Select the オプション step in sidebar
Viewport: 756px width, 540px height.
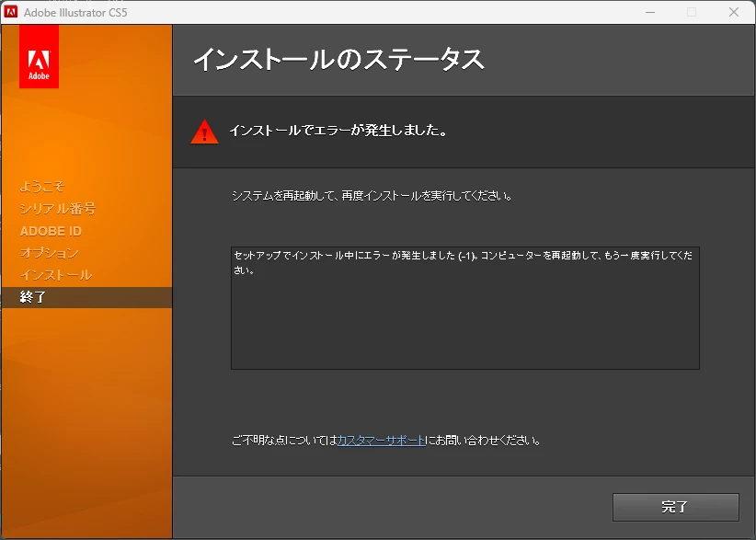click(x=49, y=253)
